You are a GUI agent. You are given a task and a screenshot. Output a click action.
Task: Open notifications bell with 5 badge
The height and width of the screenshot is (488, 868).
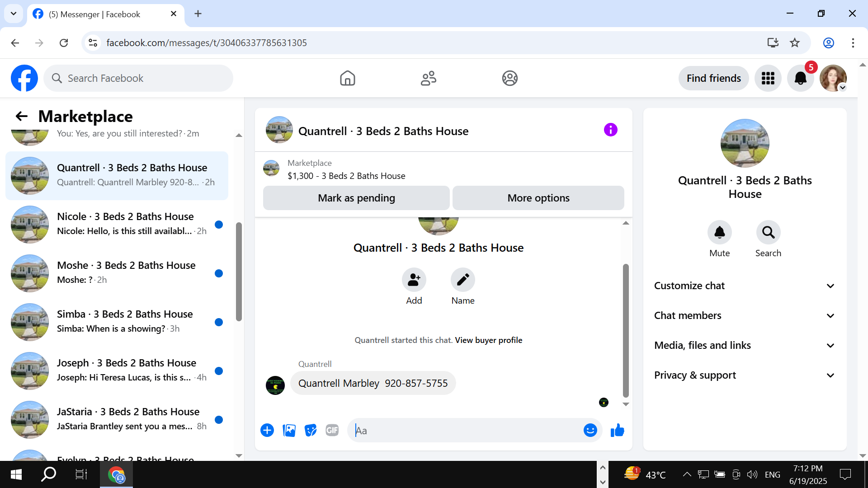(x=800, y=78)
